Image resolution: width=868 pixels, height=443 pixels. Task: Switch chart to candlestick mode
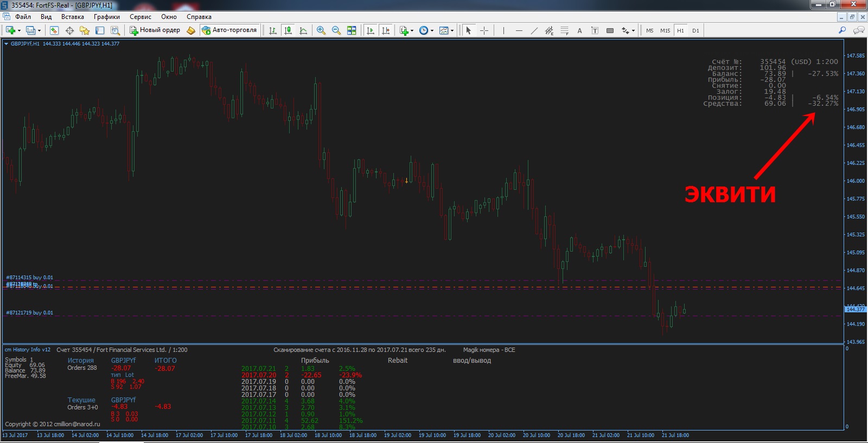tap(288, 30)
